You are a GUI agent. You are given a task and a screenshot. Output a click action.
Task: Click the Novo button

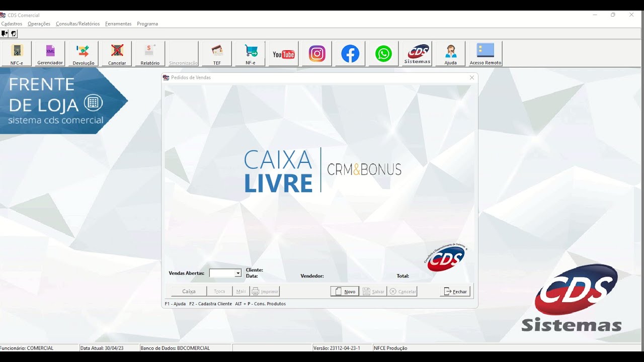[345, 292]
